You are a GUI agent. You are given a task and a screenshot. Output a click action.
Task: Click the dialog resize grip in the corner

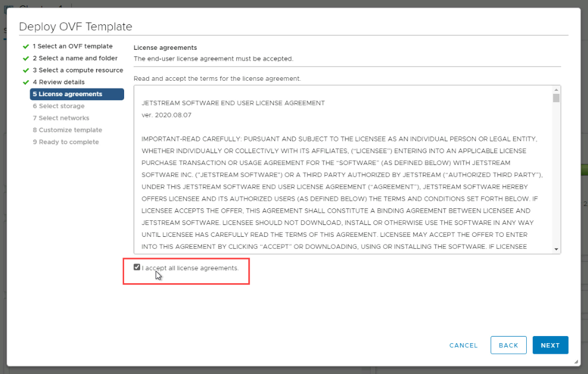pos(576,362)
